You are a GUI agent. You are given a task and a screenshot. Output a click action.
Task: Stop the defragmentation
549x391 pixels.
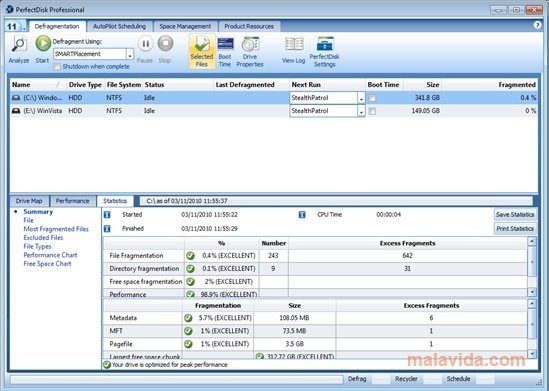click(x=165, y=44)
